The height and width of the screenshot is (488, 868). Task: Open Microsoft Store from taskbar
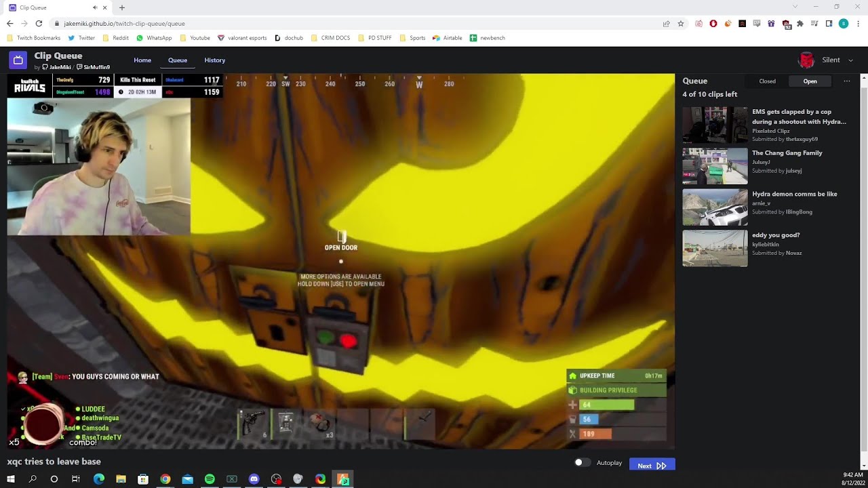(143, 479)
